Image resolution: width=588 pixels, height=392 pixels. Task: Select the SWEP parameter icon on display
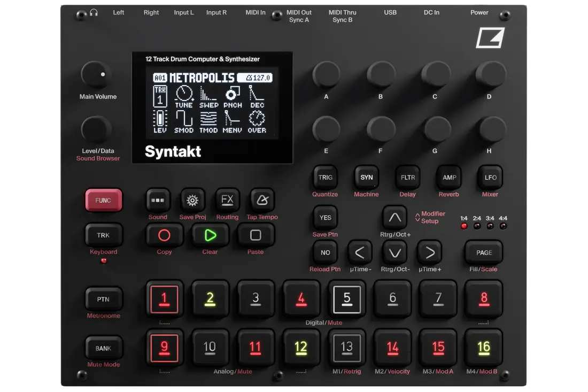point(208,97)
